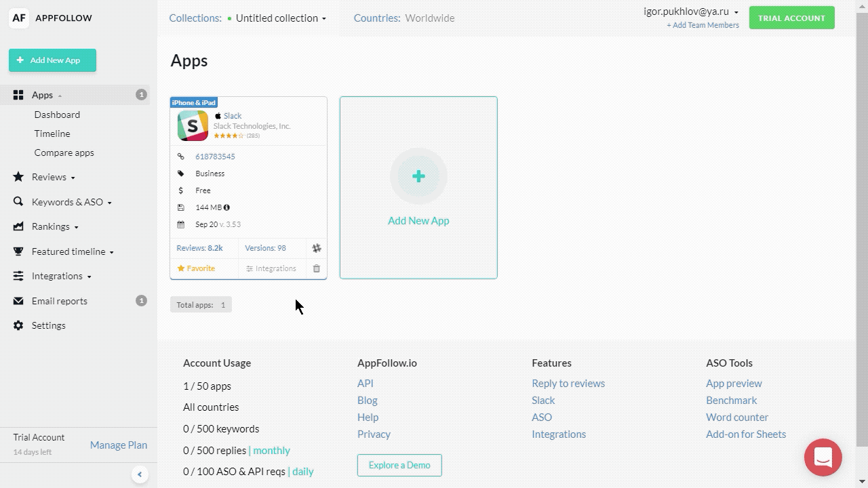Click the Settings gear icon
This screenshot has width=868, height=488.
click(18, 325)
